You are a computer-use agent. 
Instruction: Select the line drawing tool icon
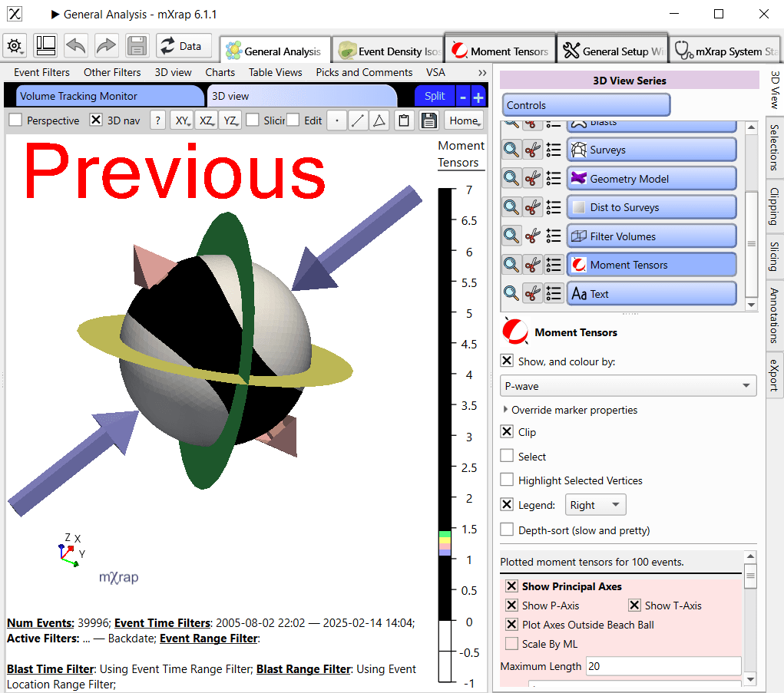tap(358, 120)
